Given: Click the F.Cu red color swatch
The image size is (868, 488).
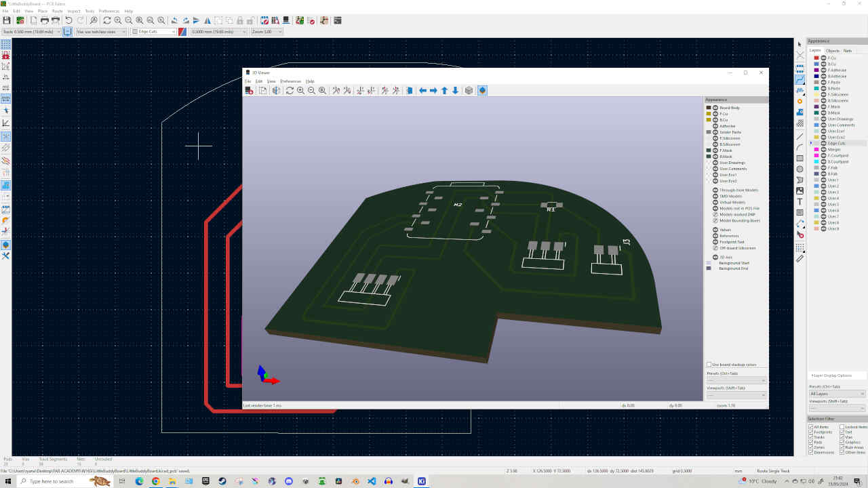Looking at the screenshot, I should click(816, 58).
